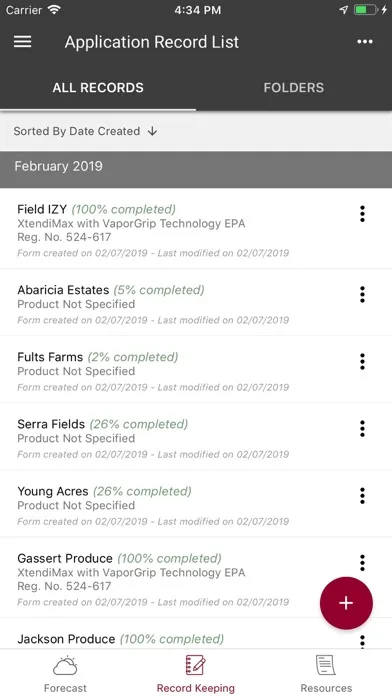392x696 pixels.
Task: Change sort order via Sorted By Date Created
Action: (x=77, y=131)
